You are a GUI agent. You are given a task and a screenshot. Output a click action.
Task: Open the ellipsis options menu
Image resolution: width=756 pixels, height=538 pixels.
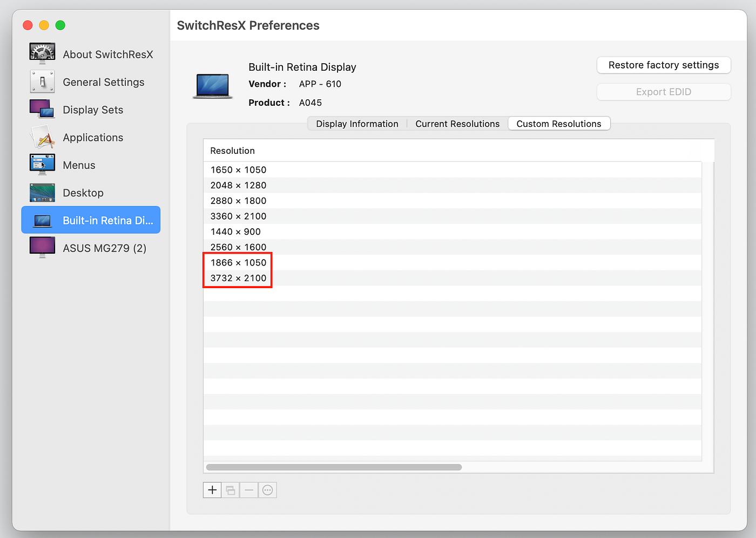click(267, 490)
